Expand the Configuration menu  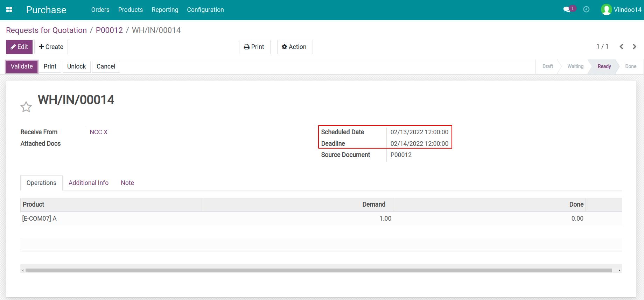[205, 10]
